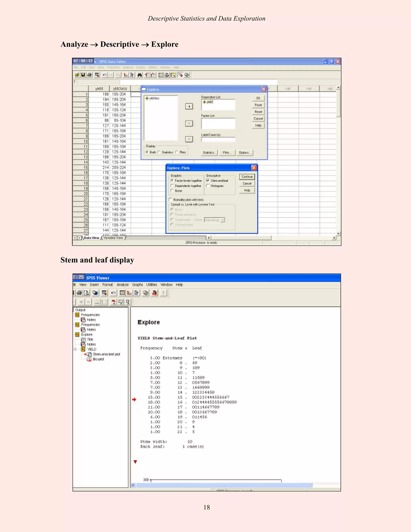Click the Print Preview icon in SPSS Viewer
411x532 pixels.
[x=87, y=293]
